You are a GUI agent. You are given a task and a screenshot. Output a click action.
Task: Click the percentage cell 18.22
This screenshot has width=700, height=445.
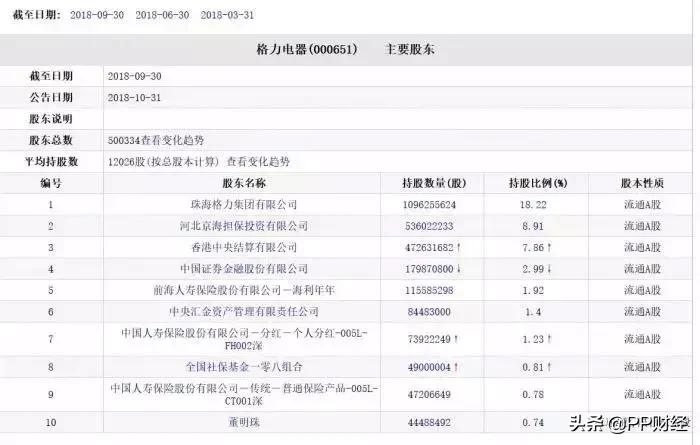click(x=533, y=205)
